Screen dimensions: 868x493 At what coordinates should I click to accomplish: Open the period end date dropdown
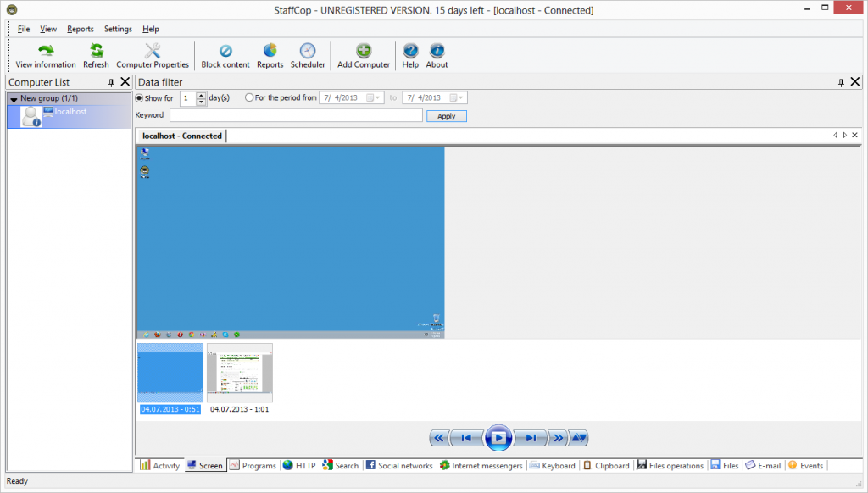(x=459, y=98)
